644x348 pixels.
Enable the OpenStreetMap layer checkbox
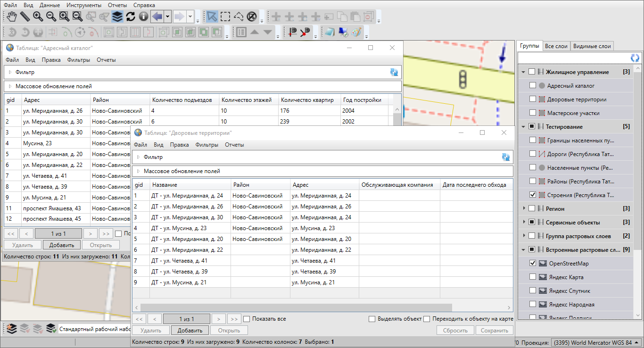[x=532, y=263]
